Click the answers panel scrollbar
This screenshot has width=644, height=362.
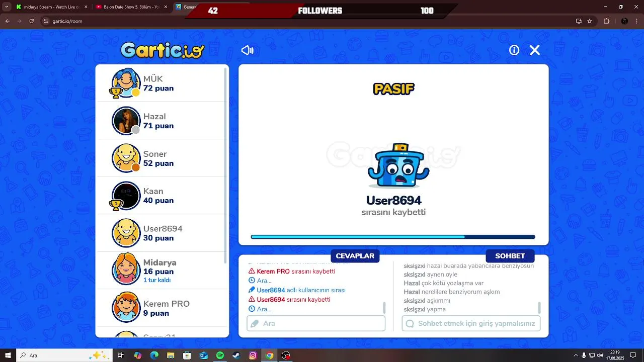pos(384,308)
